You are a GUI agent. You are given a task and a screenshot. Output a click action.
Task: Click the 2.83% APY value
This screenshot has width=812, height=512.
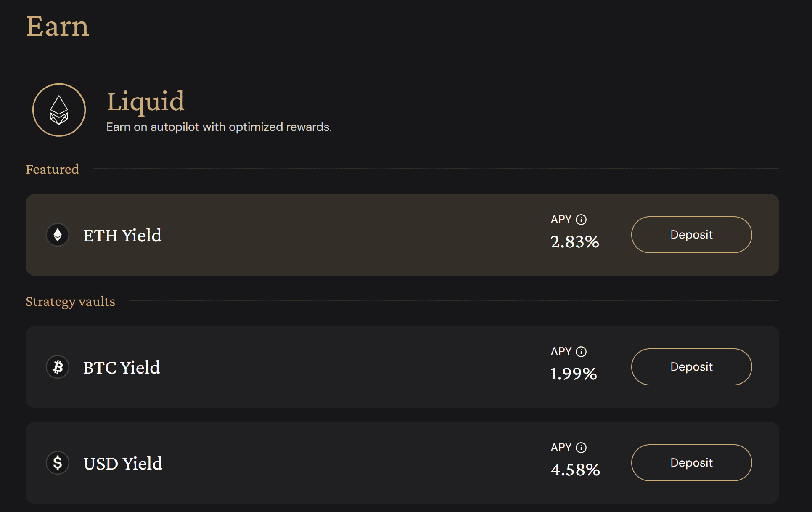(x=575, y=242)
